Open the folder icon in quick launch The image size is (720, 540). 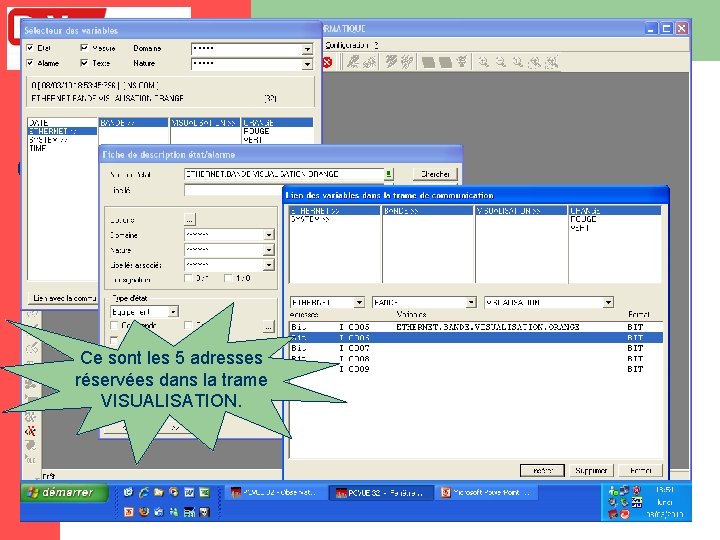(159, 493)
